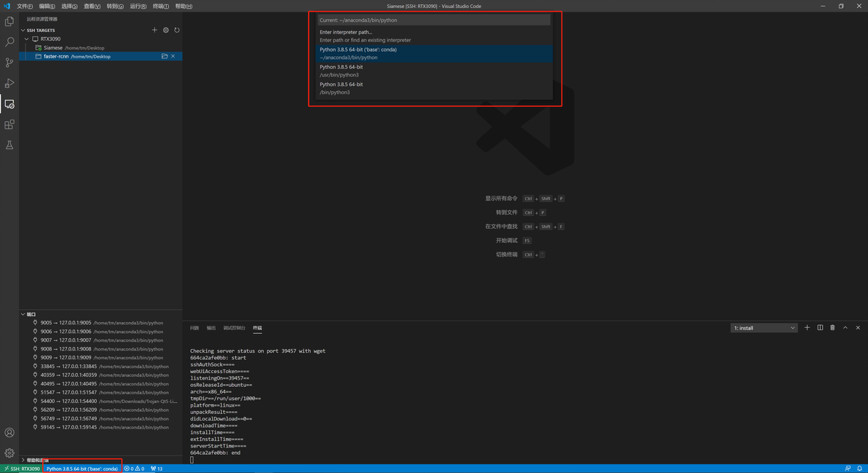Click the SSH: RTX3090 remote indicator

point(22,469)
